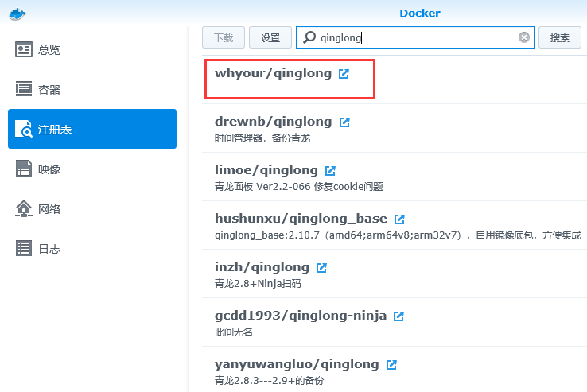Image resolution: width=587 pixels, height=392 pixels.
Task: Open the 容器 container icon in sidebar
Action: [24, 89]
